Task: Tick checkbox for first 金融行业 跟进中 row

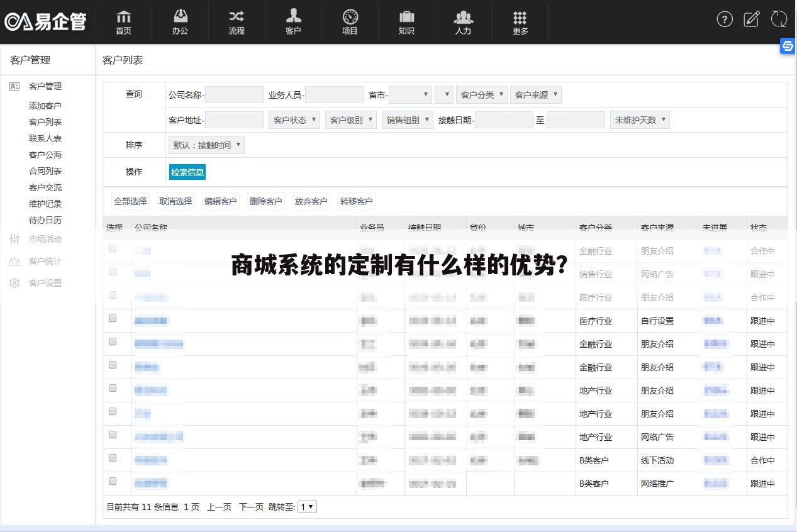Action: tap(113, 341)
